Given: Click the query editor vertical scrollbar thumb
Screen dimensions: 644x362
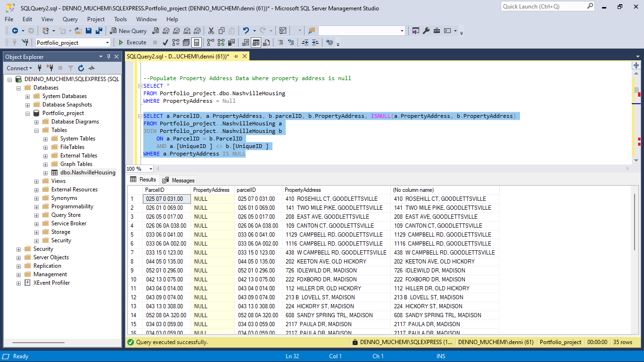Looking at the screenshot, I should click(x=636, y=90).
